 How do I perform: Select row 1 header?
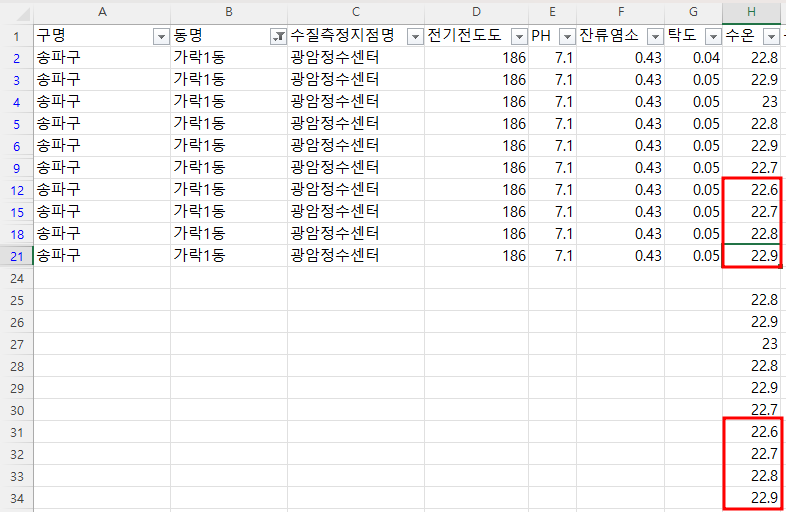point(17,37)
